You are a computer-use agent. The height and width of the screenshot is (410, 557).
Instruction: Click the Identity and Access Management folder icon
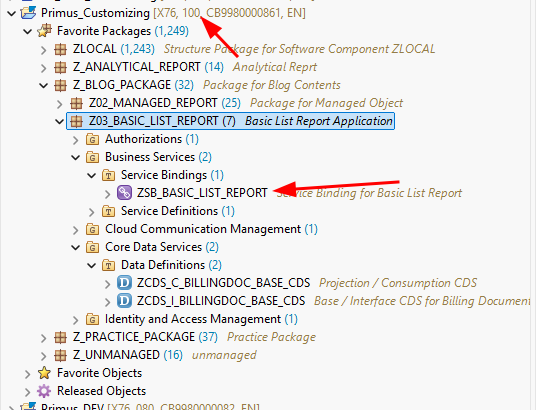(x=92, y=319)
